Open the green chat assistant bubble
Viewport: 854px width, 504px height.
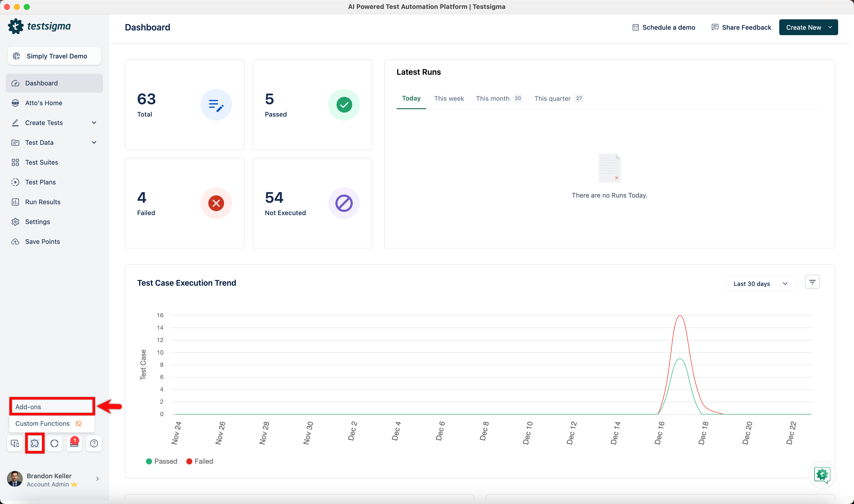click(822, 475)
